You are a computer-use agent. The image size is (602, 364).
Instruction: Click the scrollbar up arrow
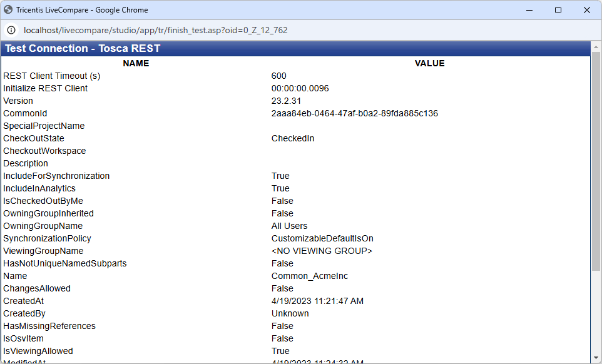[596, 47]
